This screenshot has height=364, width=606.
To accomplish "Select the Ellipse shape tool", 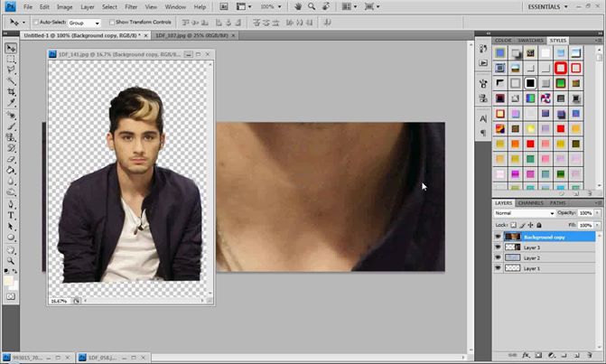I will point(11,238).
